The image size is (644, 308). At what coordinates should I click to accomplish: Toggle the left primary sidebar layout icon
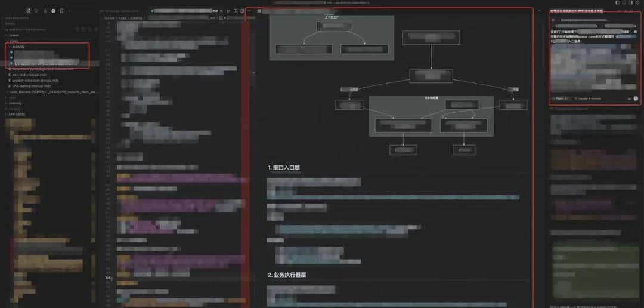click(617, 3)
